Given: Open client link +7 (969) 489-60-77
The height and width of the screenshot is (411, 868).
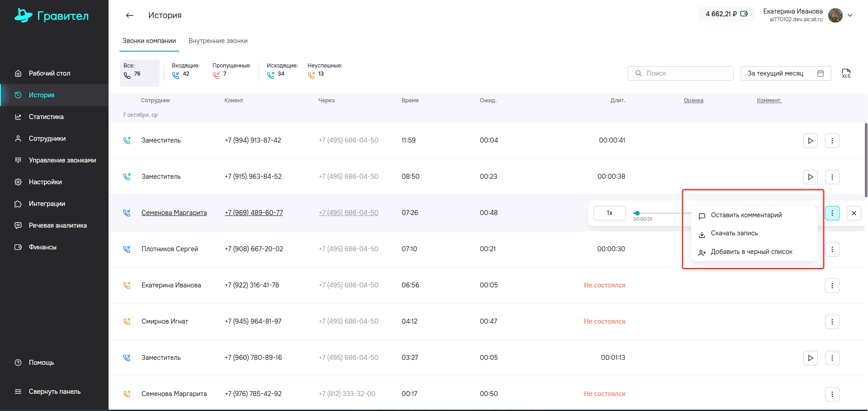Looking at the screenshot, I should tap(254, 213).
